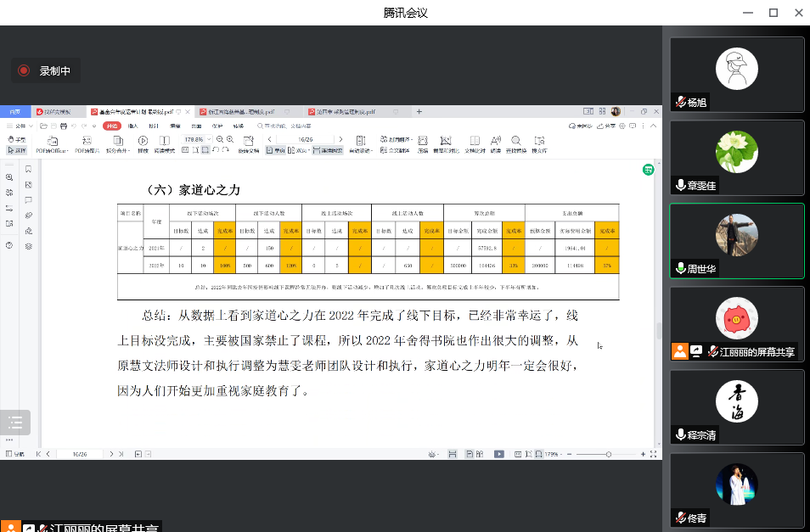Toggle actual size view in the toolbar
The image size is (810, 532).
click(x=185, y=150)
